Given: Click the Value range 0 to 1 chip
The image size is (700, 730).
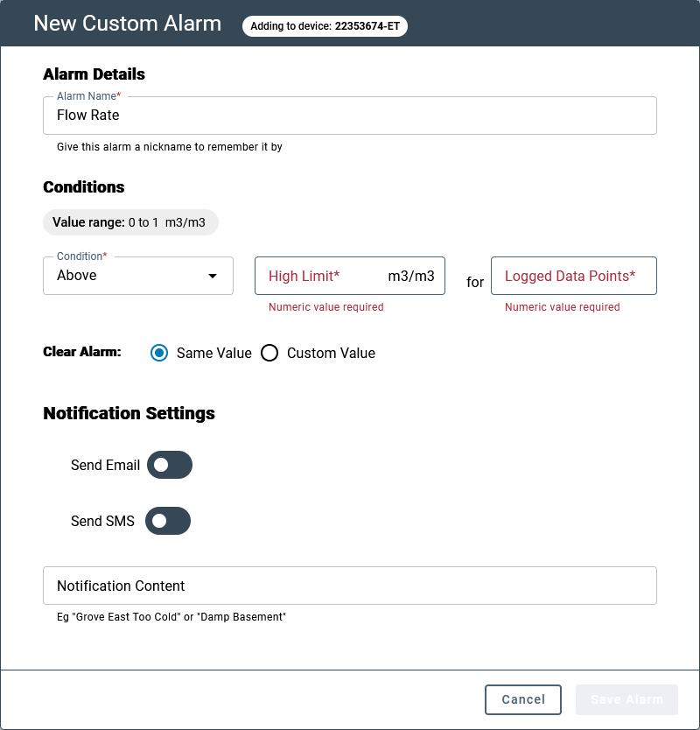Looking at the screenshot, I should click(130, 222).
